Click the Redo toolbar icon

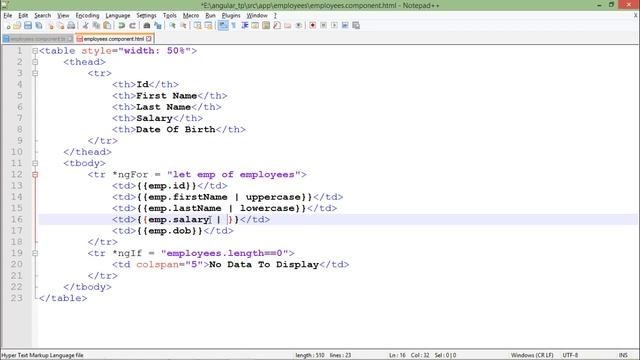point(132,26)
